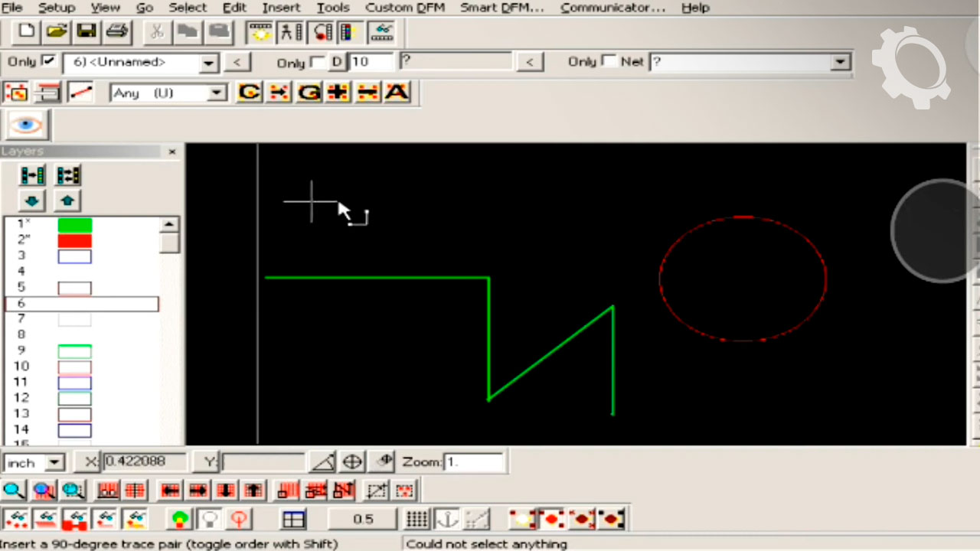Click the Zoom value input field
Image resolution: width=980 pixels, height=551 pixels.
[473, 462]
